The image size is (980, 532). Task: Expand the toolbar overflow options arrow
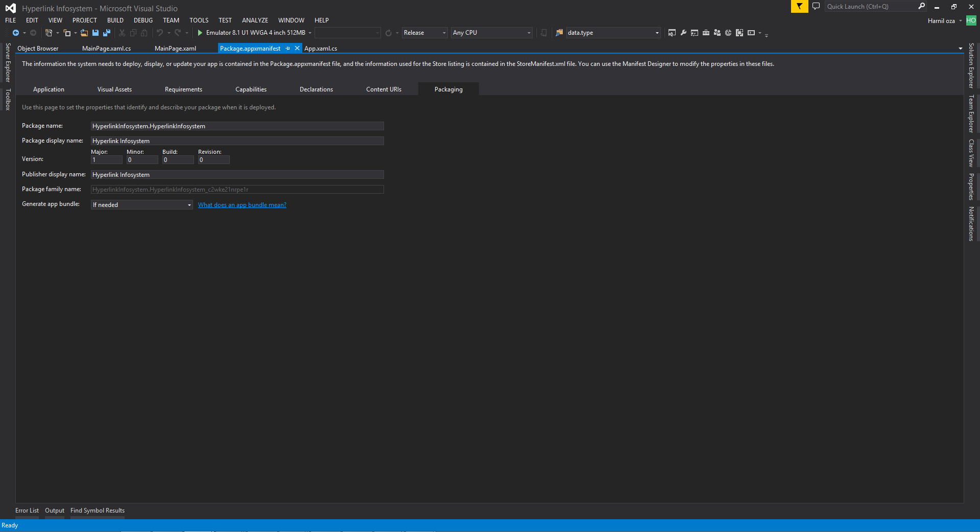click(x=767, y=35)
